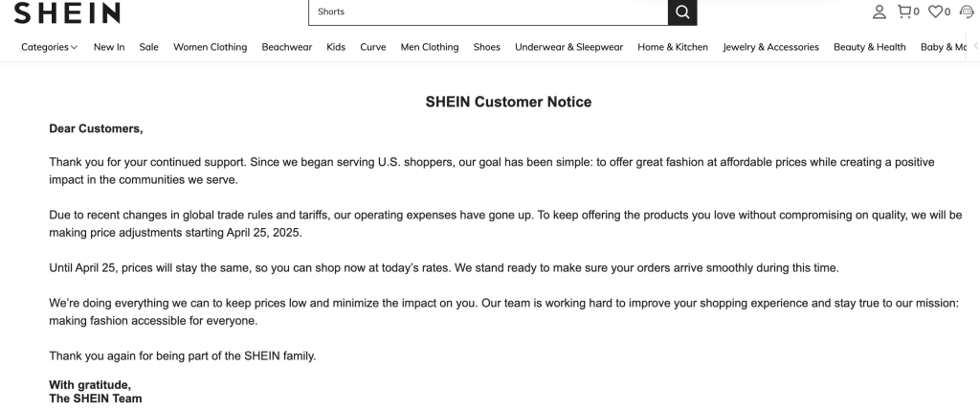Navigate to the Curve category
980x412 pixels.
[373, 47]
